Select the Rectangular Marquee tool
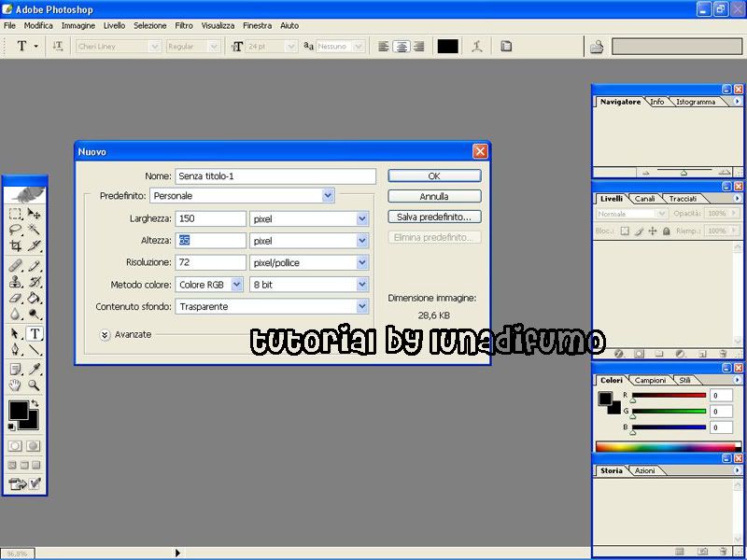This screenshot has height=560, width=747. coord(15,214)
